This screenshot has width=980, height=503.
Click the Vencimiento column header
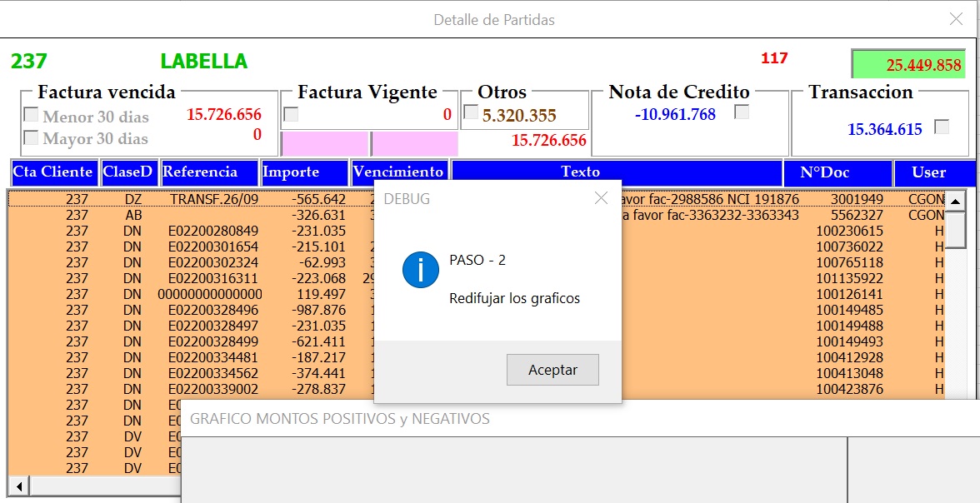click(x=399, y=172)
